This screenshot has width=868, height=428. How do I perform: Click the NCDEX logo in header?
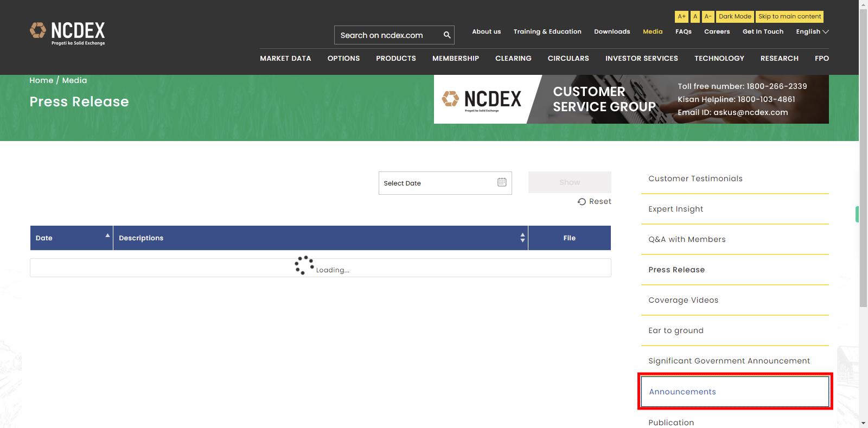[67, 34]
